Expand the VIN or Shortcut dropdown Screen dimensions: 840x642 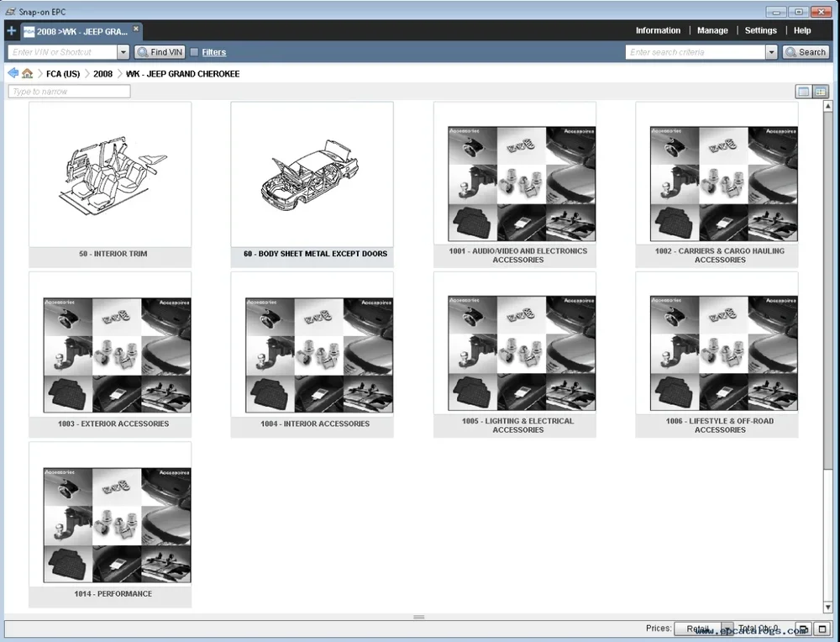[123, 52]
